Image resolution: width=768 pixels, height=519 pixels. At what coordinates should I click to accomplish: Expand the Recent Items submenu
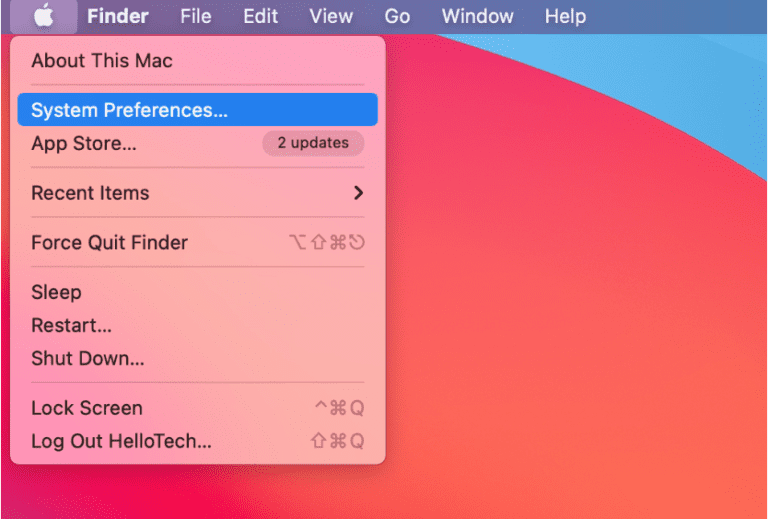(197, 193)
